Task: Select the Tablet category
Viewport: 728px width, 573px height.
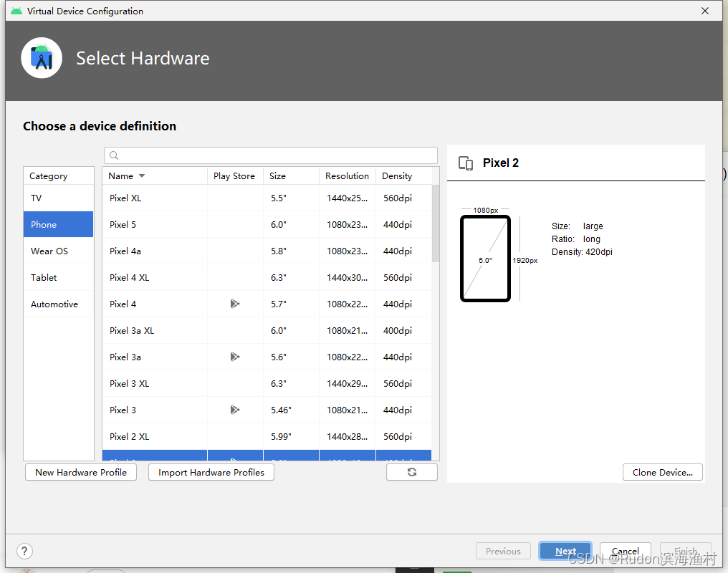Action: point(59,277)
